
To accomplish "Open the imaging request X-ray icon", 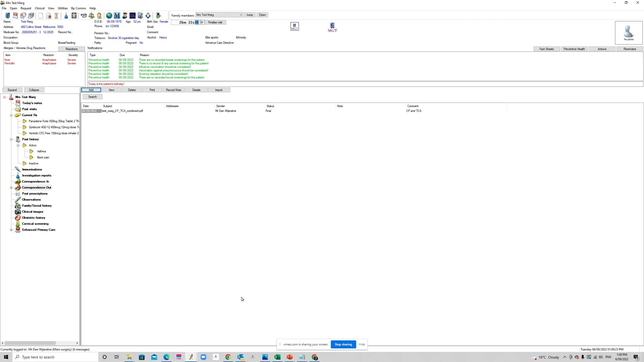I will click(x=74, y=15).
